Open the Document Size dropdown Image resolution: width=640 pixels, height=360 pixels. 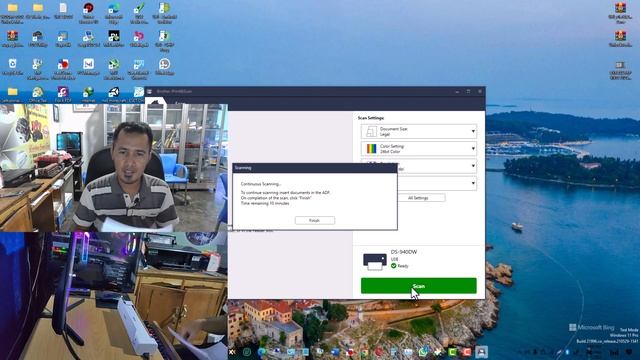(418, 131)
